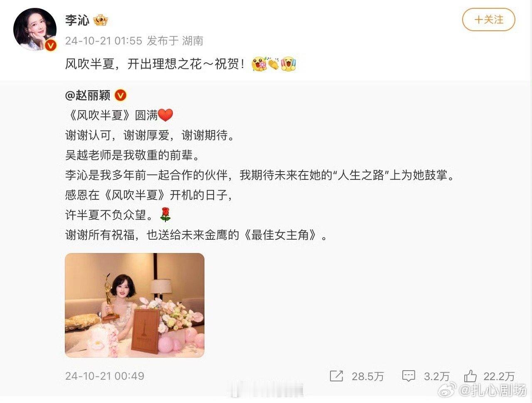Open the trophy photo thumbnail
The image size is (532, 403).
tap(135, 305)
